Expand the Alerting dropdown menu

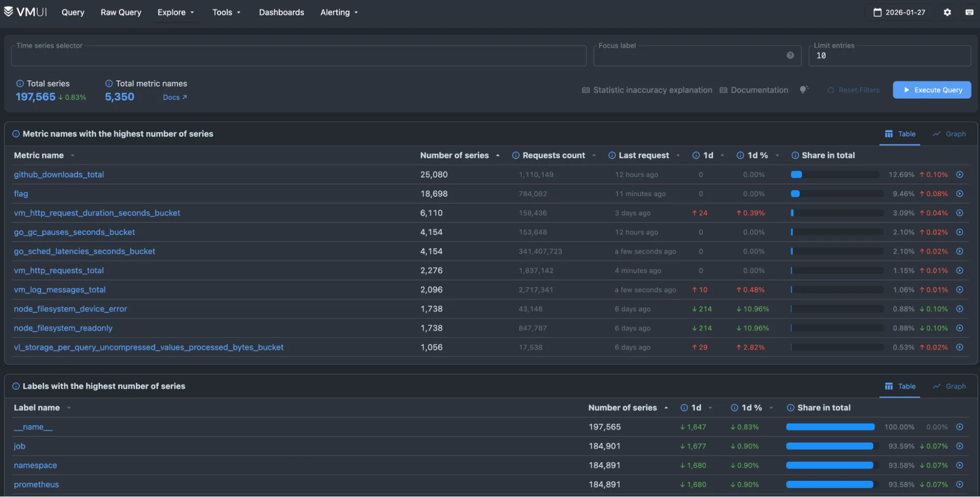click(x=339, y=12)
